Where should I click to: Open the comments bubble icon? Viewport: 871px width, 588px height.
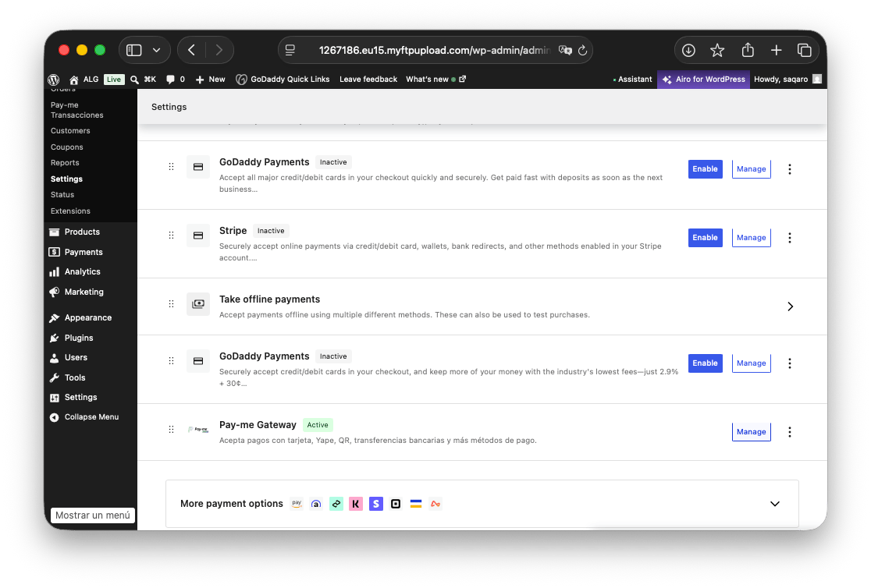(x=171, y=80)
